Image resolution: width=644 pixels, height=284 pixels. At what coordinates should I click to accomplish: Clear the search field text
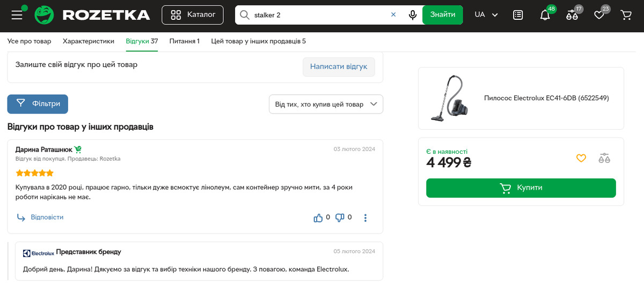pyautogui.click(x=393, y=15)
